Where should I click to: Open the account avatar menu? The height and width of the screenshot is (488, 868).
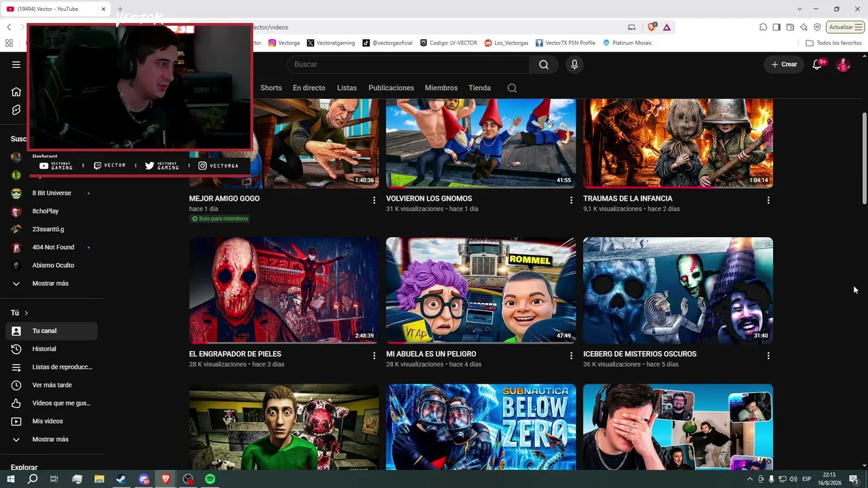click(843, 64)
